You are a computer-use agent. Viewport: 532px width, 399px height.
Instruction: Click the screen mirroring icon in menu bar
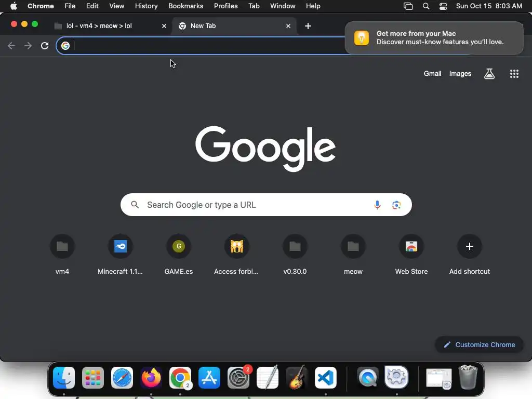[x=408, y=6]
